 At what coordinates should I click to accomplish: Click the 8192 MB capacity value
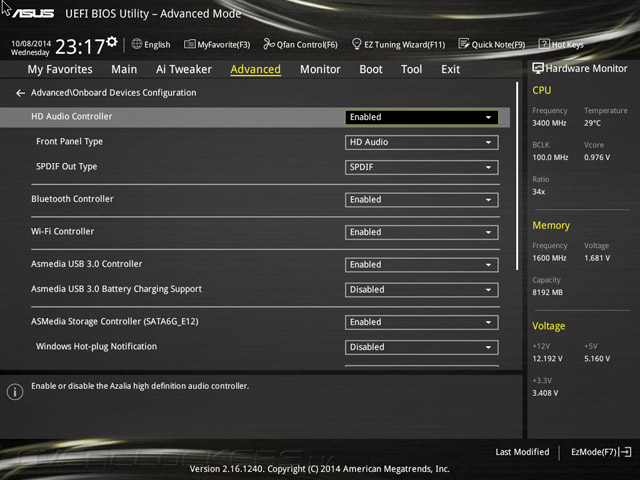pos(547,292)
